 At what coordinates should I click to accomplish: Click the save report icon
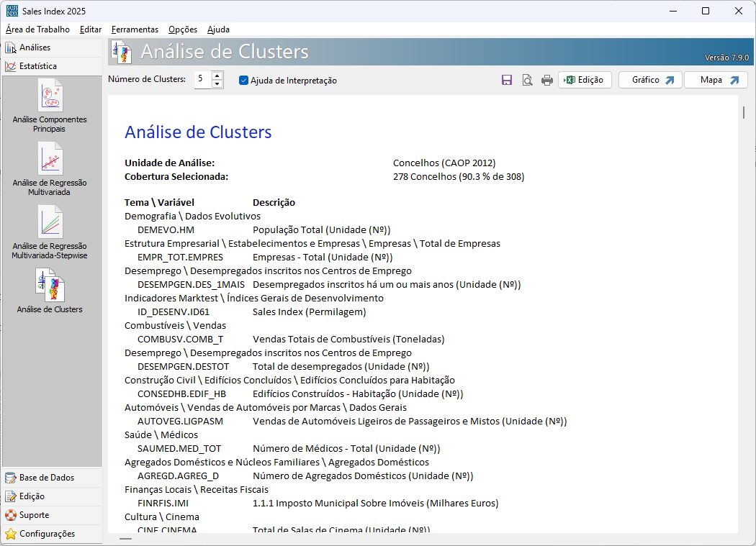tap(507, 80)
